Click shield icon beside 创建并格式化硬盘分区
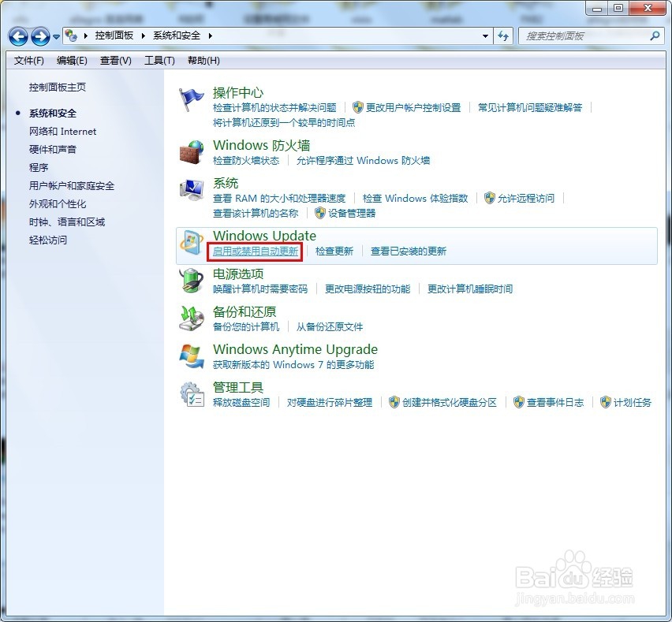Screen dimensions: 672x622 [394, 402]
